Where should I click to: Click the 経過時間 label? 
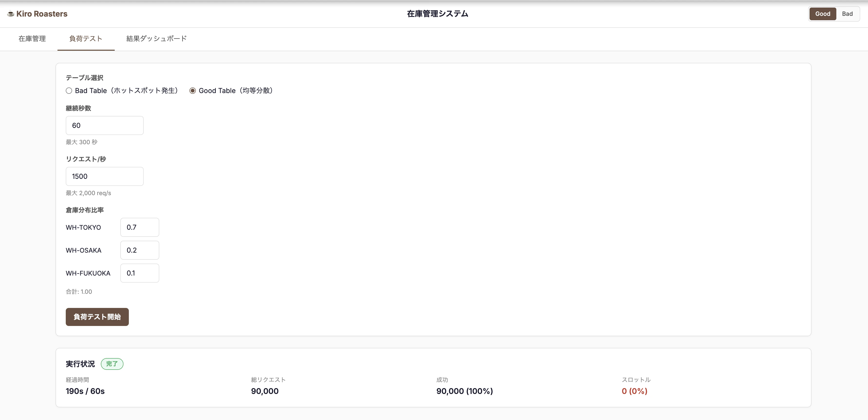[77, 380]
